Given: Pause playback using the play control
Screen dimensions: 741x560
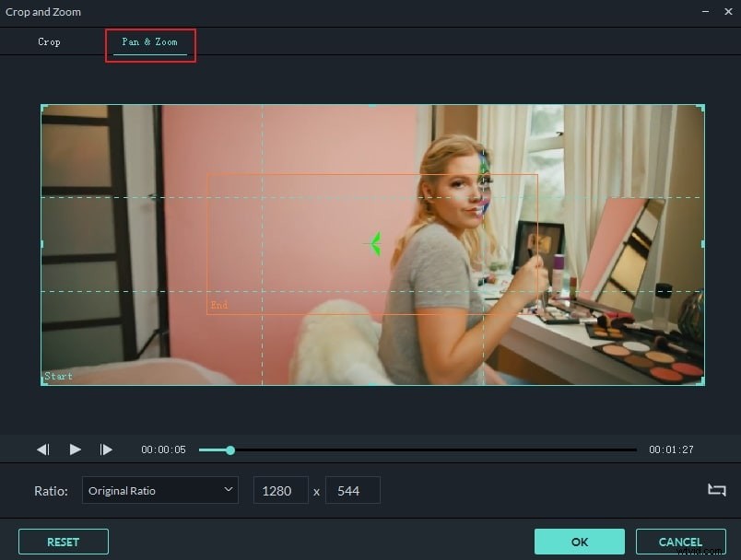Looking at the screenshot, I should tap(75, 449).
